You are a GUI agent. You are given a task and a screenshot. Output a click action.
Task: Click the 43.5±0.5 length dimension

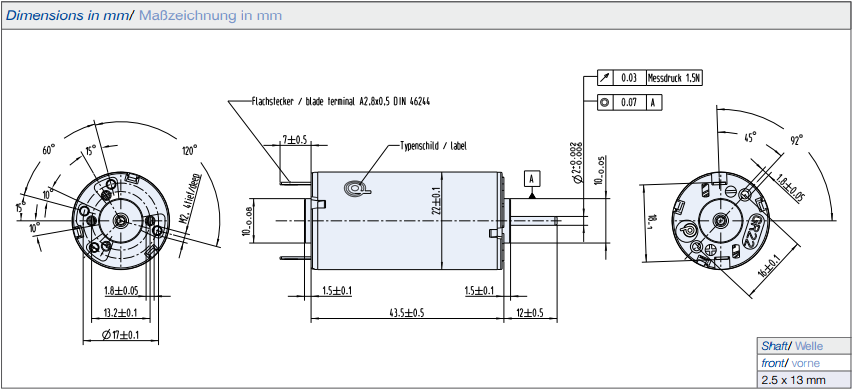[406, 313]
